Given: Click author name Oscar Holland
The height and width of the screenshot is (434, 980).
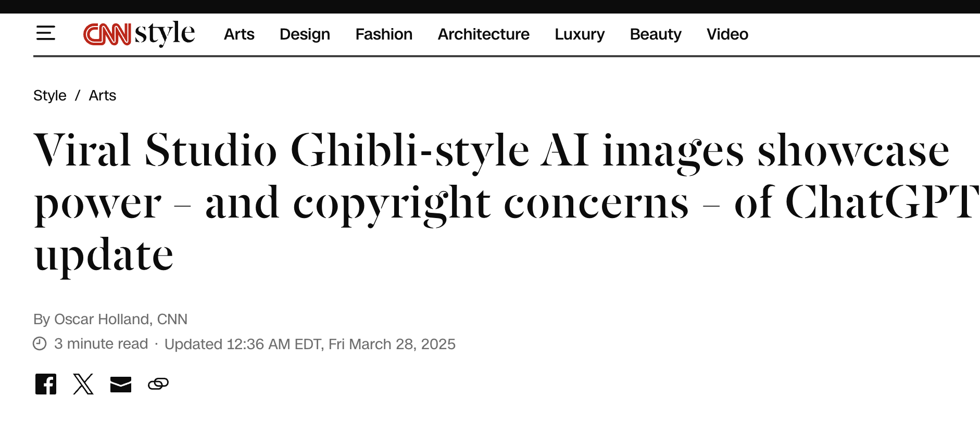Looking at the screenshot, I should tap(103, 319).
